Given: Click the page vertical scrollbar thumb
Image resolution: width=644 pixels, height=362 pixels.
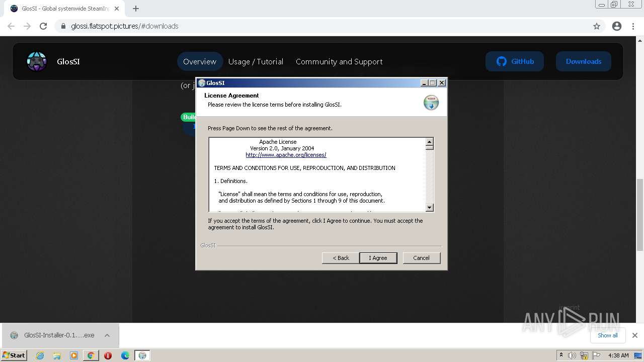Looking at the screenshot, I should tap(640, 215).
